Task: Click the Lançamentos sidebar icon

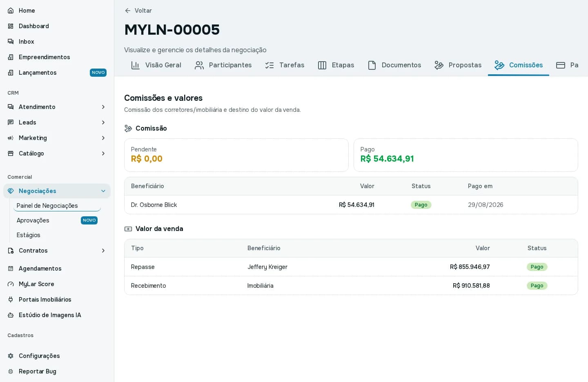Action: click(11, 73)
